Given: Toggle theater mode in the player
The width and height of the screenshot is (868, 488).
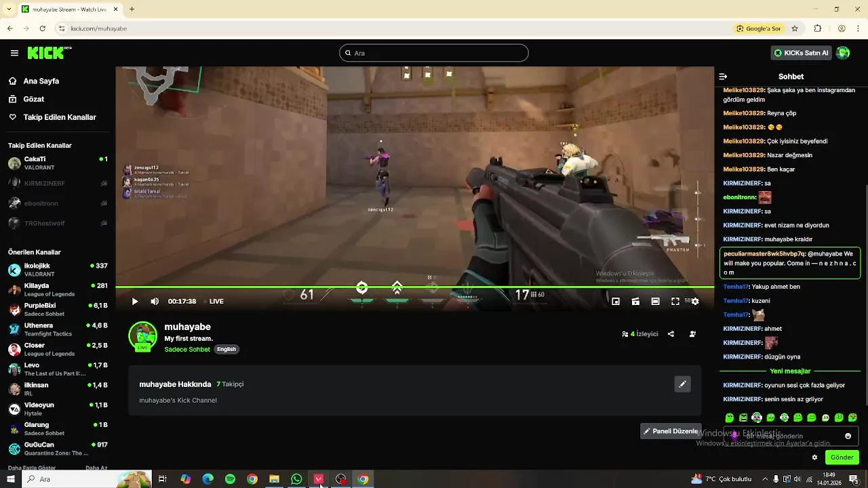Looking at the screenshot, I should tap(655, 302).
